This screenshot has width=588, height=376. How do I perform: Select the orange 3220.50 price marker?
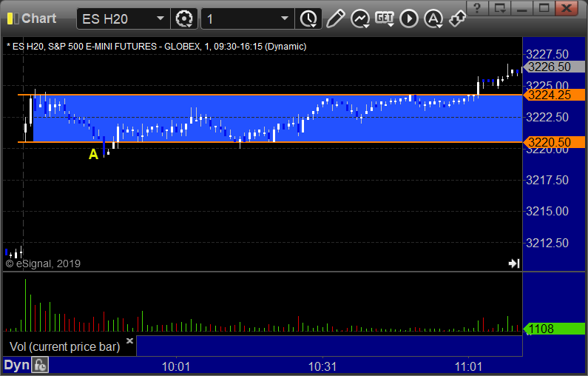[554, 142]
